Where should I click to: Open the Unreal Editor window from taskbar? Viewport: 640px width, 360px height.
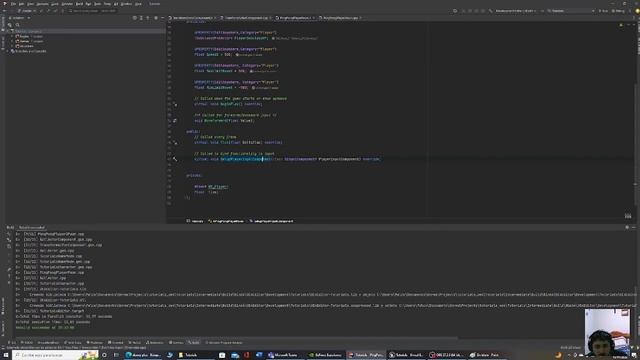click(x=406, y=355)
